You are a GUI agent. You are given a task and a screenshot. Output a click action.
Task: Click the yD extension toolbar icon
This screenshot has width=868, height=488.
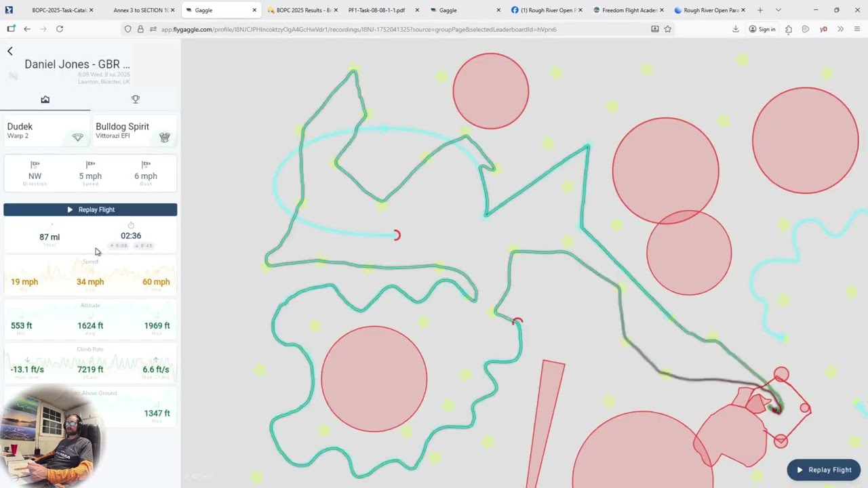coord(823,29)
